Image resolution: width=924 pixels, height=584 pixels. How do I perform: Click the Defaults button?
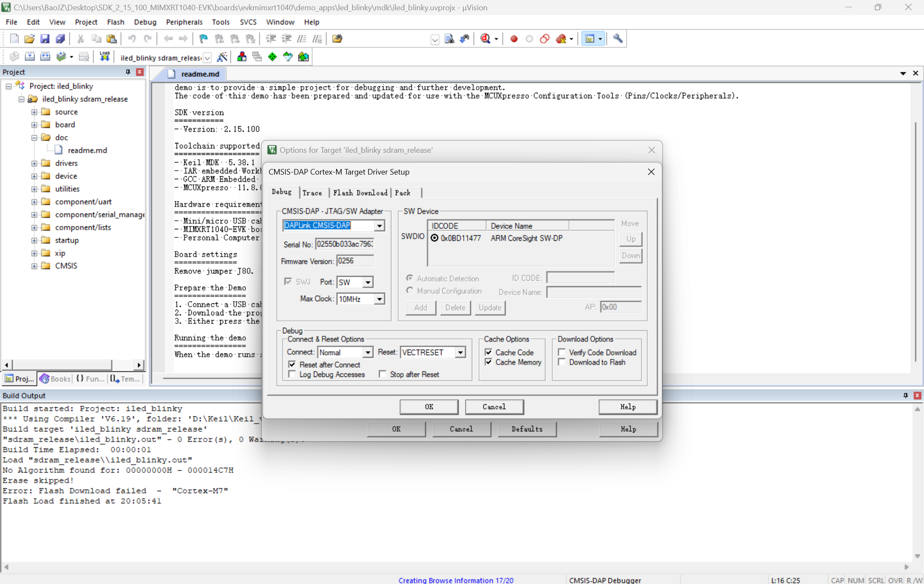(x=527, y=429)
